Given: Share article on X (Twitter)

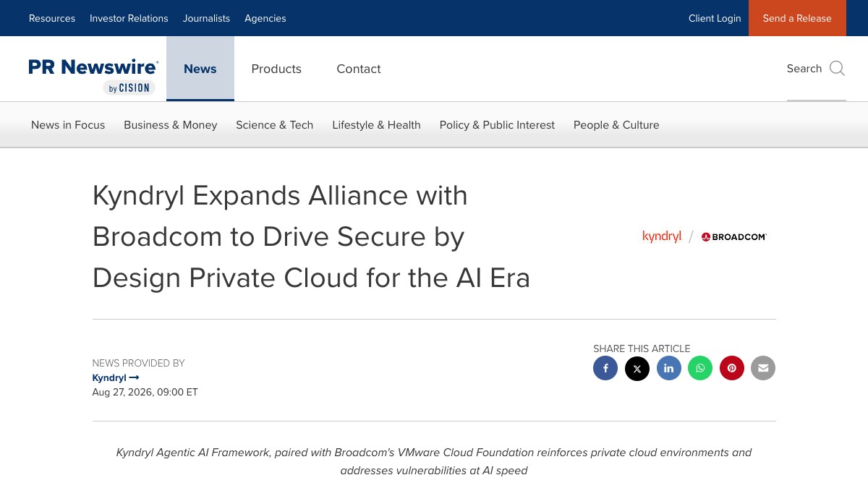Looking at the screenshot, I should point(637,368).
